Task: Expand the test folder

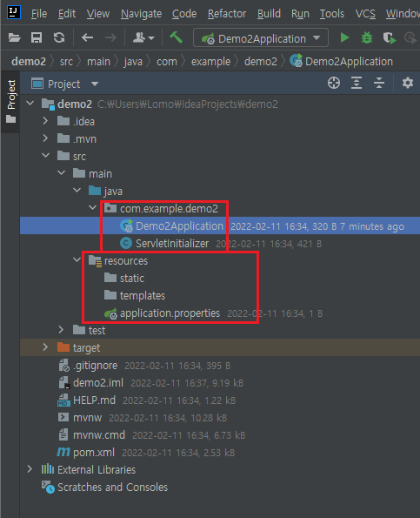Action: (x=61, y=330)
